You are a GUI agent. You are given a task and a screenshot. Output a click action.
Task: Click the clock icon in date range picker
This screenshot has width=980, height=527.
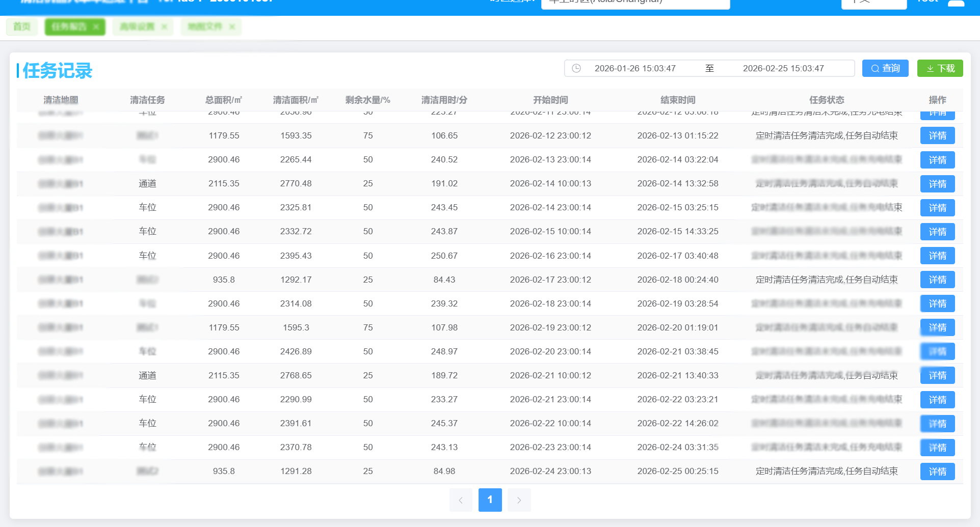tap(576, 68)
